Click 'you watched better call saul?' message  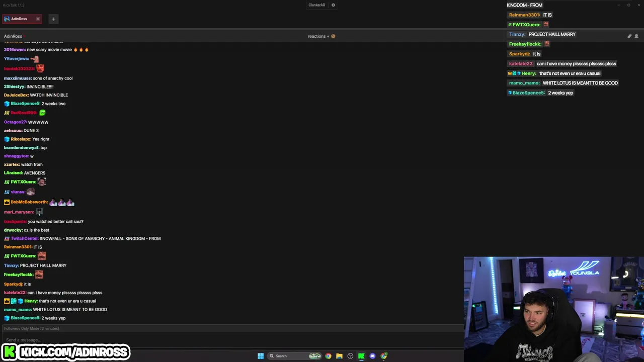coord(56,222)
